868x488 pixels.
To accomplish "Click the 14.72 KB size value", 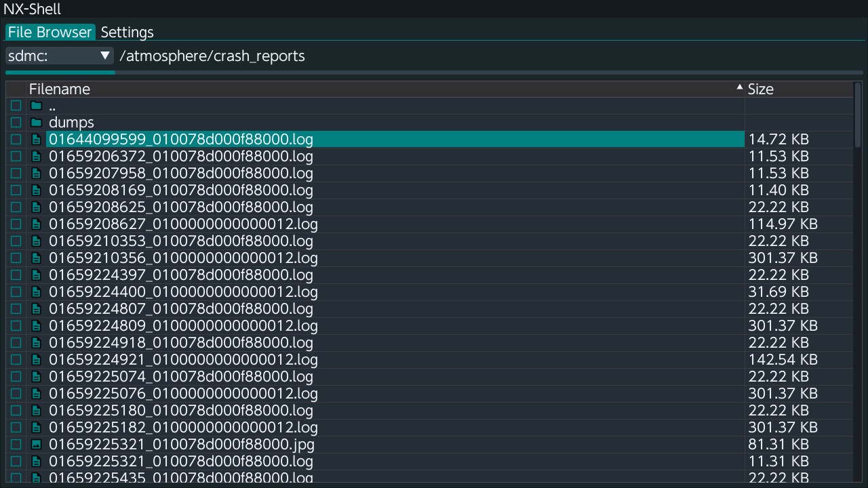I will [778, 140].
